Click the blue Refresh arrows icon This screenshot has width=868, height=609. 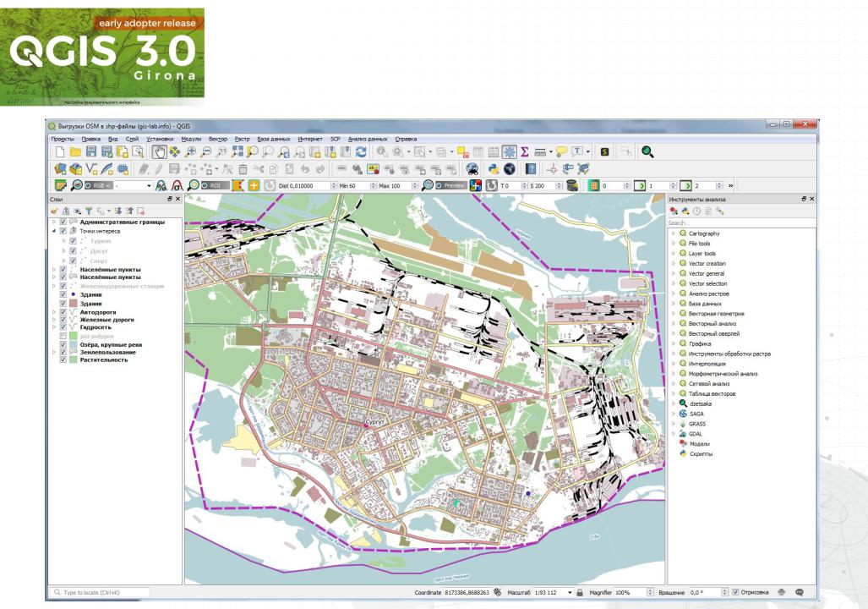361,152
